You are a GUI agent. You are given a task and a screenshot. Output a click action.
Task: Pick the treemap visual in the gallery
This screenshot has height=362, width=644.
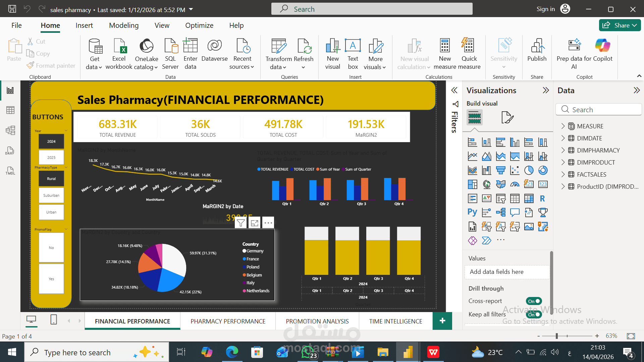coord(472,184)
